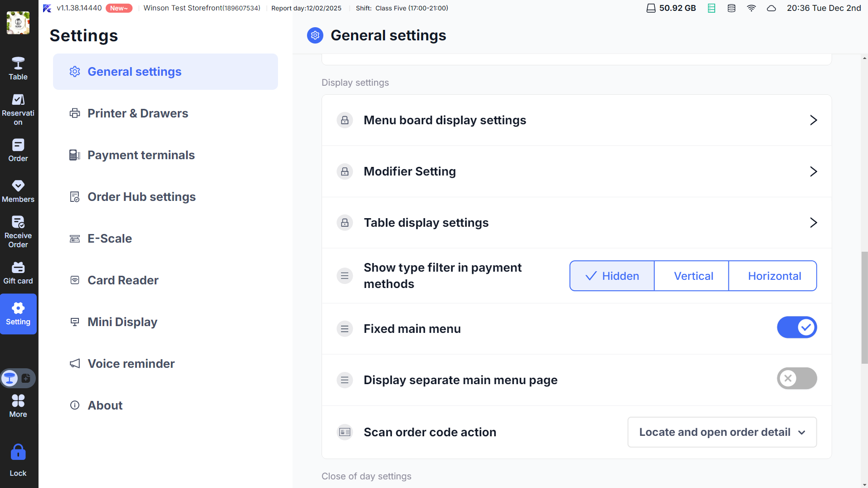Open the Members section
The width and height of the screenshot is (868, 488).
18,191
